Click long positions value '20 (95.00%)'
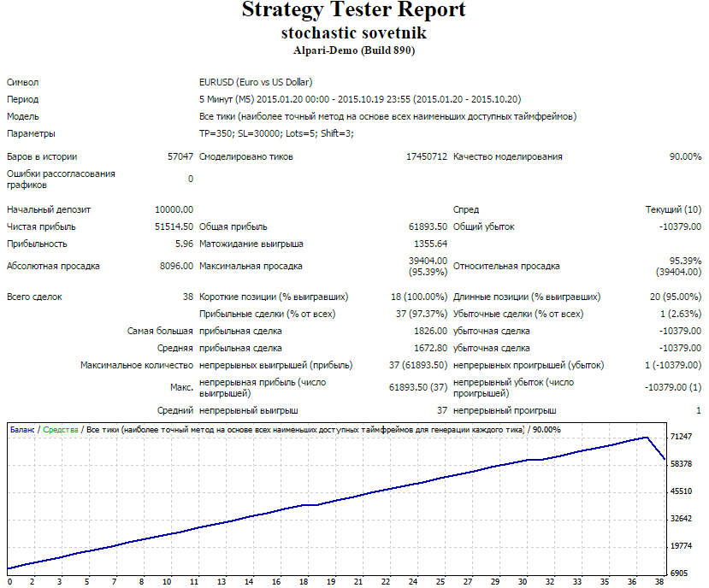Screen dimensions: 709x588 (x=676, y=297)
